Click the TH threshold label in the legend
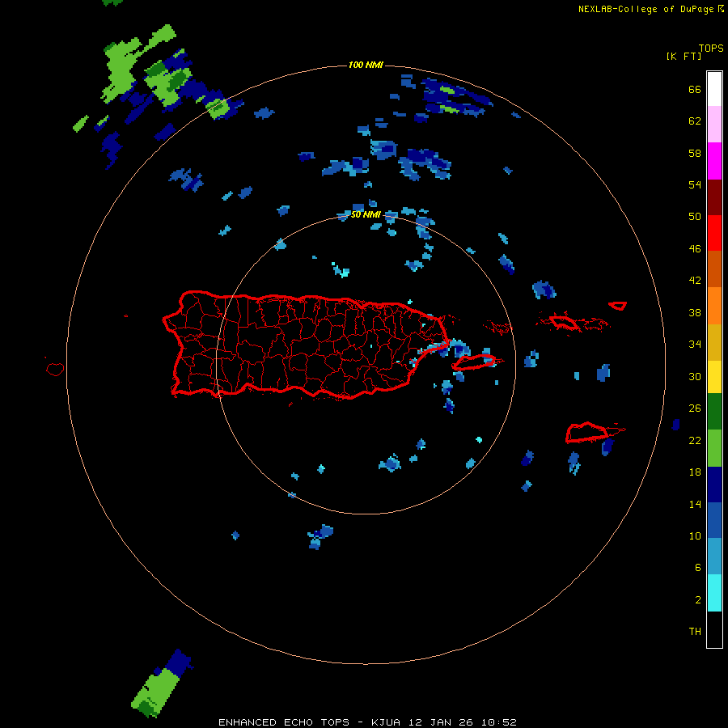Screen dimensions: 728x728 pyautogui.click(x=695, y=632)
